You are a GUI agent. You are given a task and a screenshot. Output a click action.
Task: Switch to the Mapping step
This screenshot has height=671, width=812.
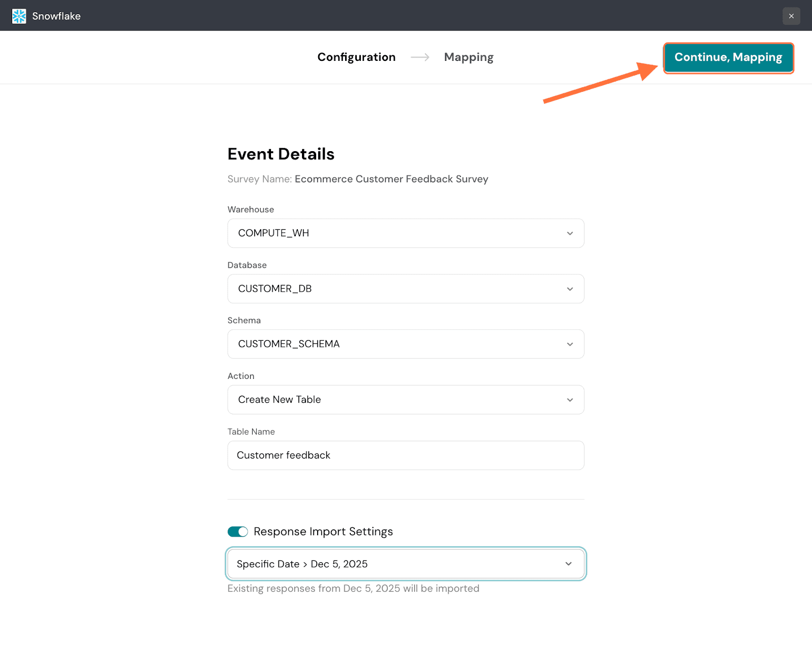point(468,57)
